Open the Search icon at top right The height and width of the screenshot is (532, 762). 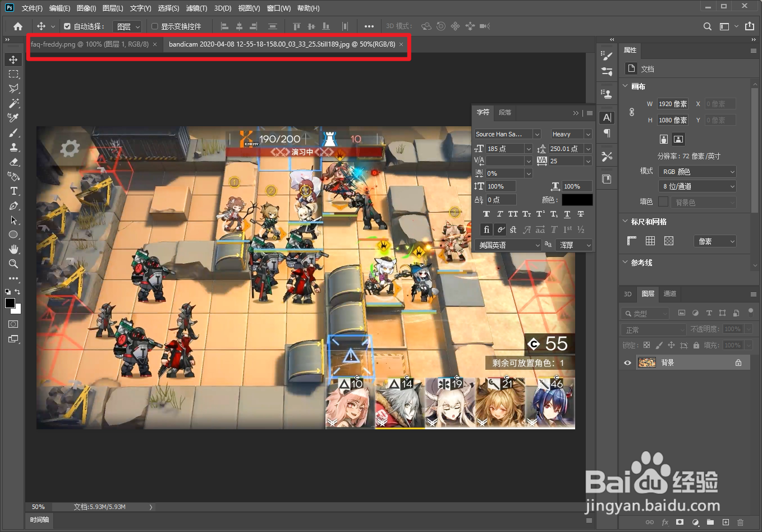(x=708, y=26)
